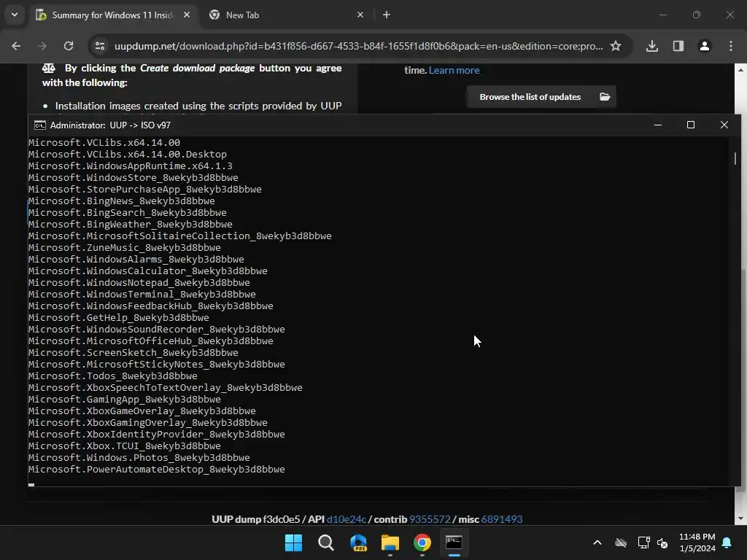Go back to the previous Chrome page
The width and height of the screenshot is (747, 560).
click(x=16, y=46)
